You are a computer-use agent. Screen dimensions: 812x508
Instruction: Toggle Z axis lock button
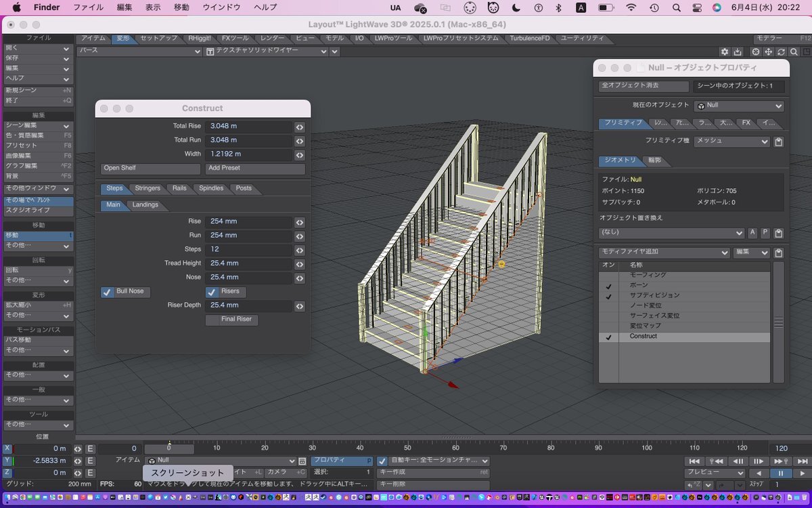pyautogui.click(x=7, y=472)
